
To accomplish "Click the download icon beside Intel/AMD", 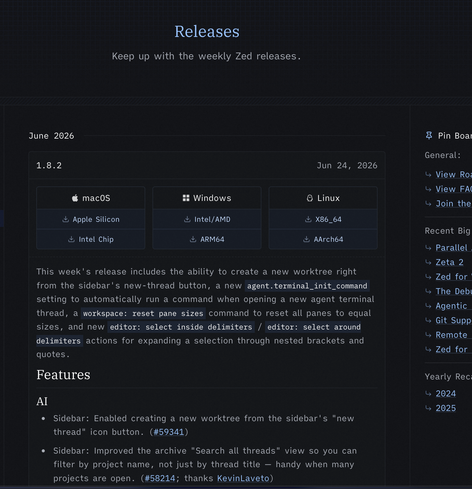I will pyautogui.click(x=187, y=219).
